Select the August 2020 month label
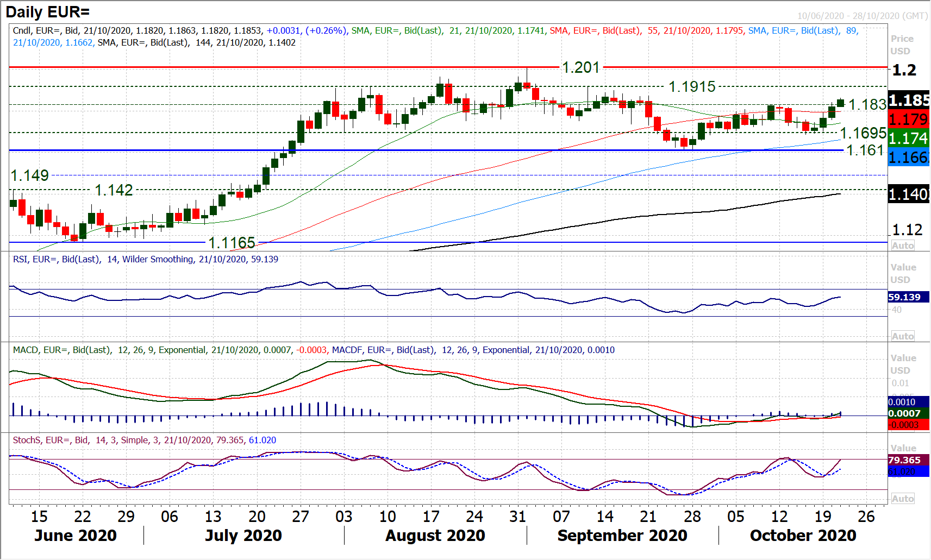The height and width of the screenshot is (560, 931). [435, 536]
